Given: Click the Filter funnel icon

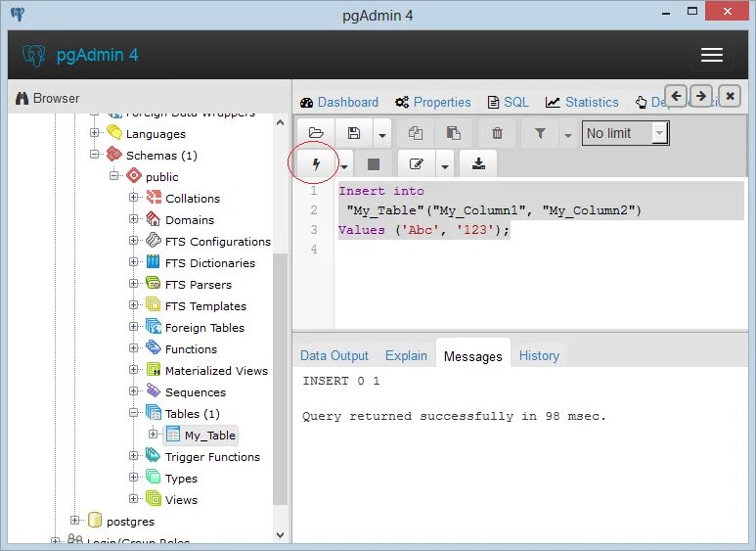Looking at the screenshot, I should pos(541,133).
